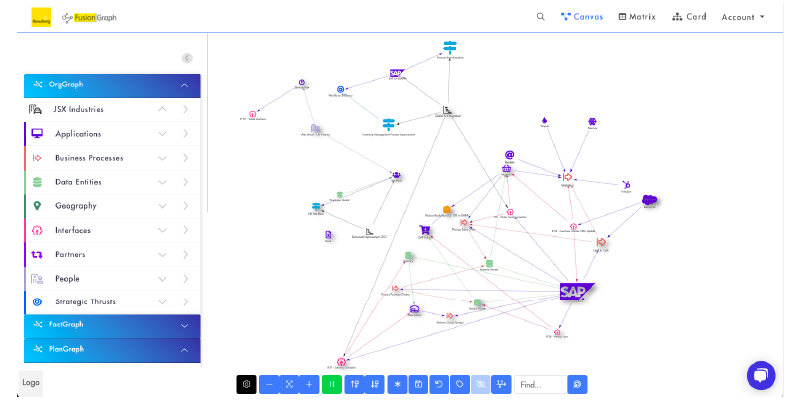
Task: Switch to Canvas view
Action: coord(582,16)
